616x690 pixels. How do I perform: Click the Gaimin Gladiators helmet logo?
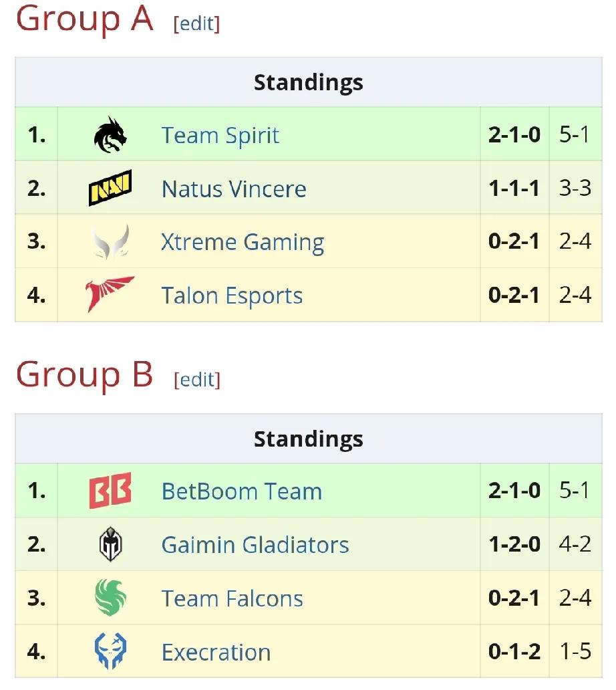click(110, 544)
